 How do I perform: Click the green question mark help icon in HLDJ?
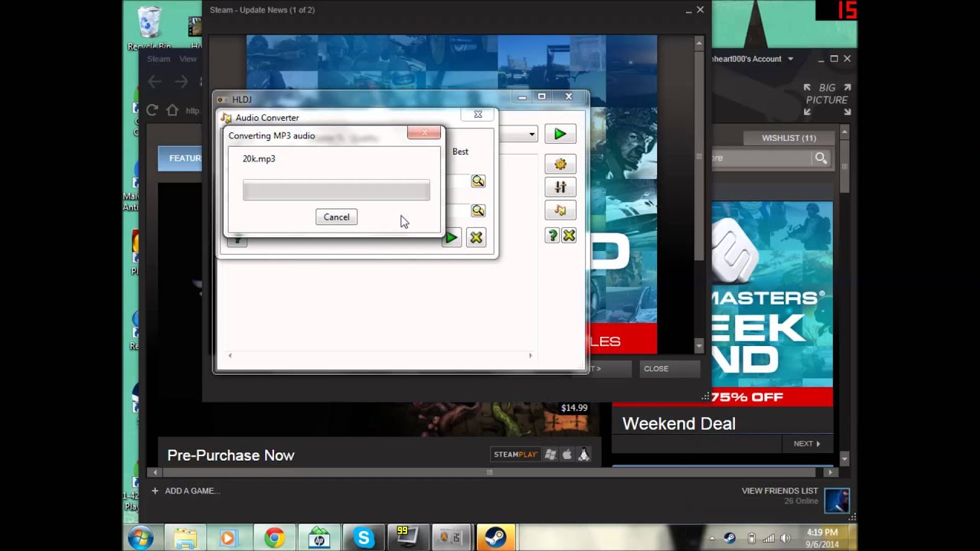tap(553, 236)
